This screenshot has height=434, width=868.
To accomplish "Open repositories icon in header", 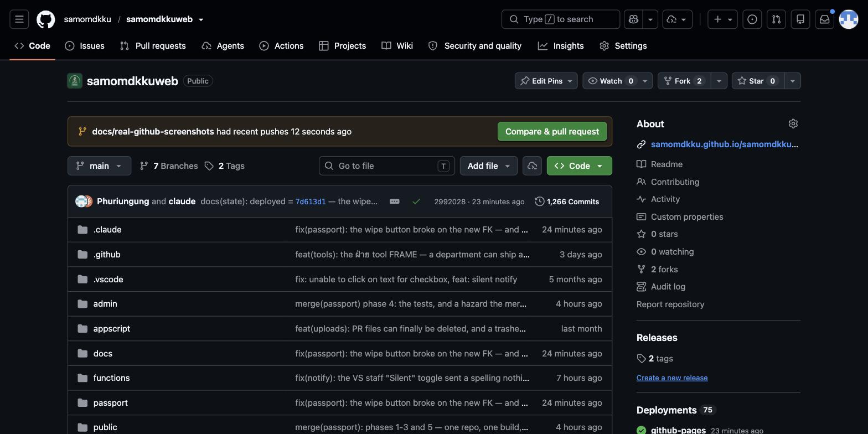I will pyautogui.click(x=800, y=19).
